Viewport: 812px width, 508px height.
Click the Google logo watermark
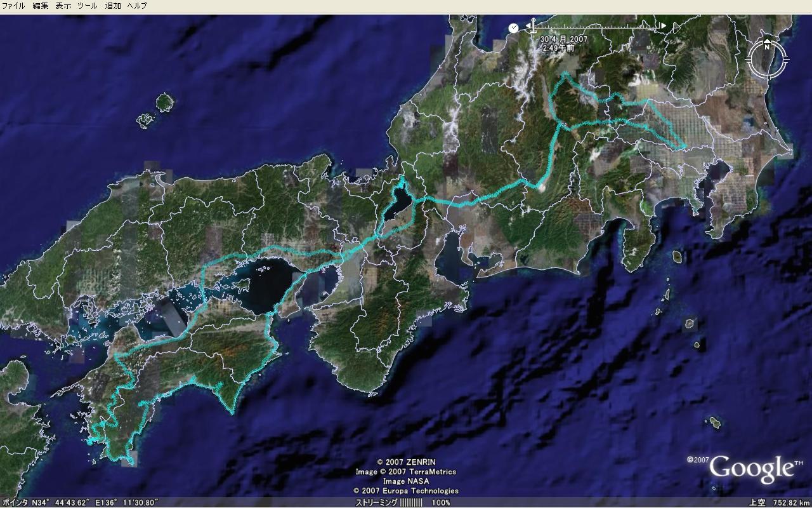click(750, 469)
